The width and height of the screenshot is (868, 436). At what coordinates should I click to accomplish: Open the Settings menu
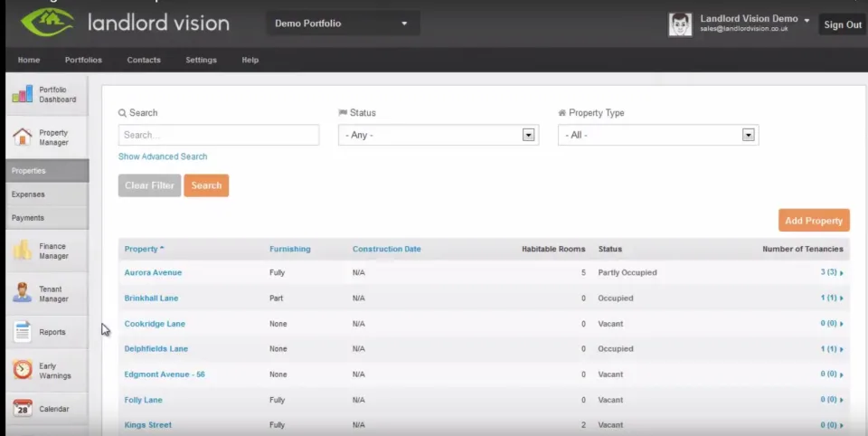click(x=201, y=60)
